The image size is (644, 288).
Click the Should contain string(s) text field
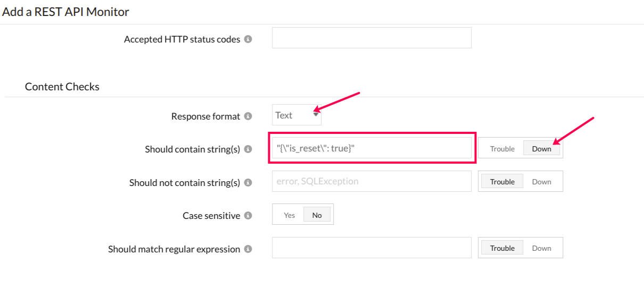tap(371, 148)
